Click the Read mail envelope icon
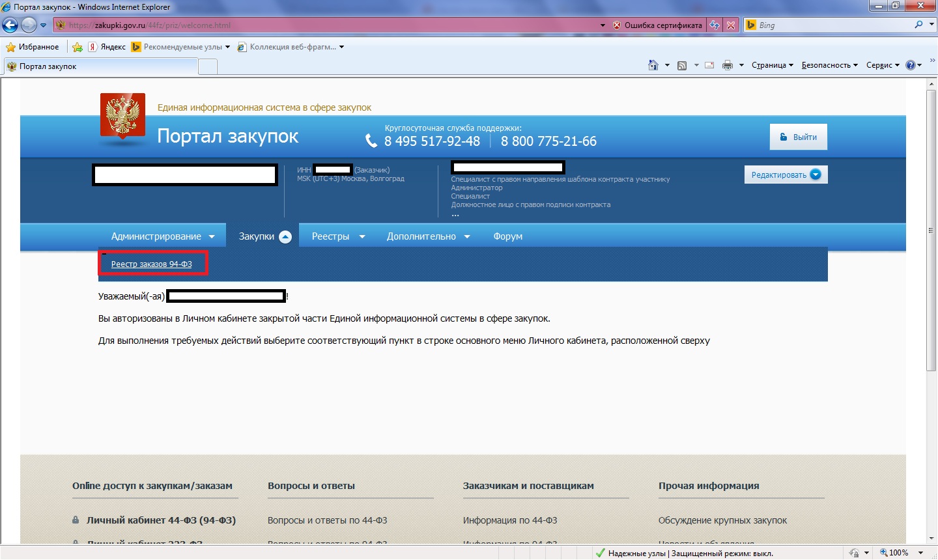The width and height of the screenshot is (938, 560). pyautogui.click(x=709, y=65)
